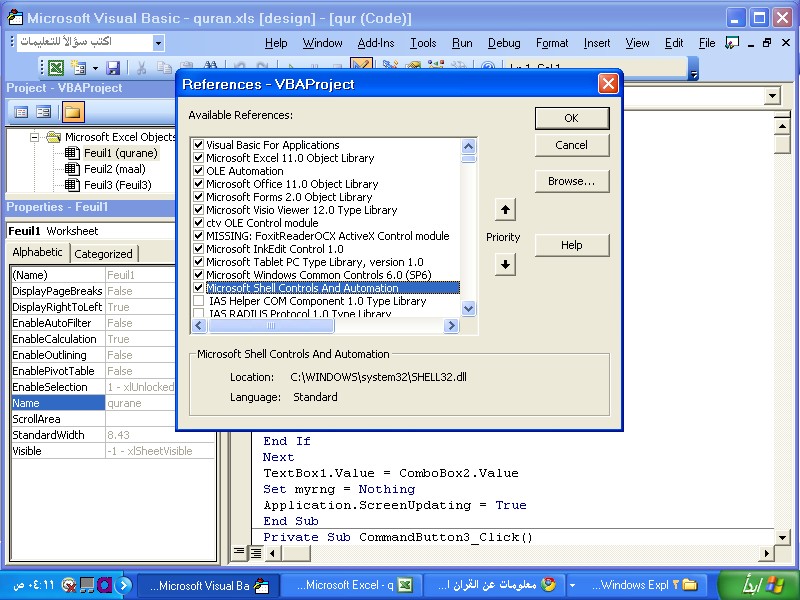The image size is (800, 600).
Task: Open the Windows Explorer taskbar group
Action: click(638, 585)
